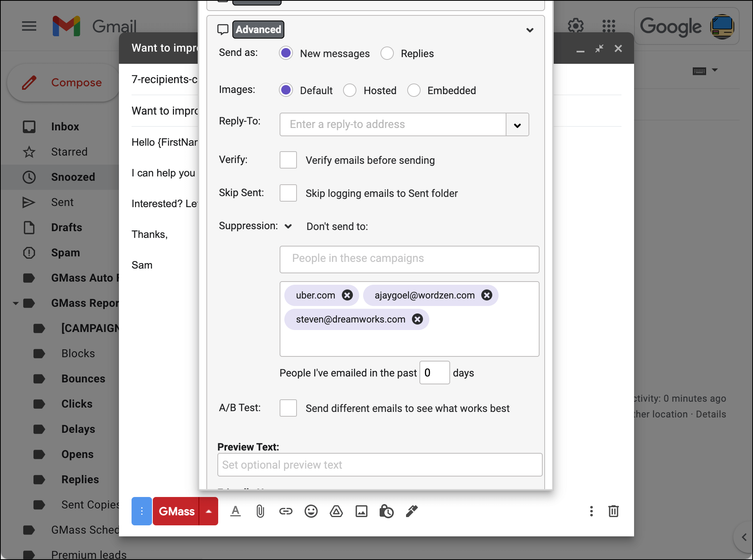Click the input tools keyboard icon
The height and width of the screenshot is (560, 753).
pyautogui.click(x=699, y=71)
